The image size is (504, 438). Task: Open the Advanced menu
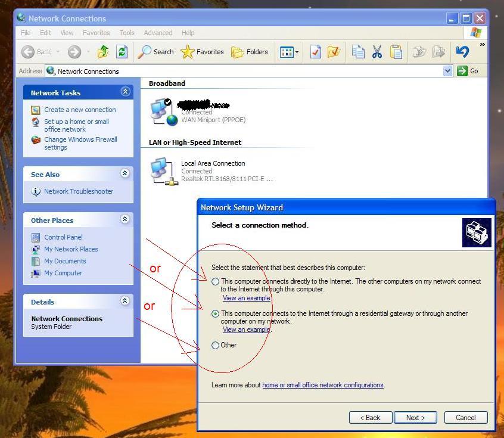(x=158, y=33)
